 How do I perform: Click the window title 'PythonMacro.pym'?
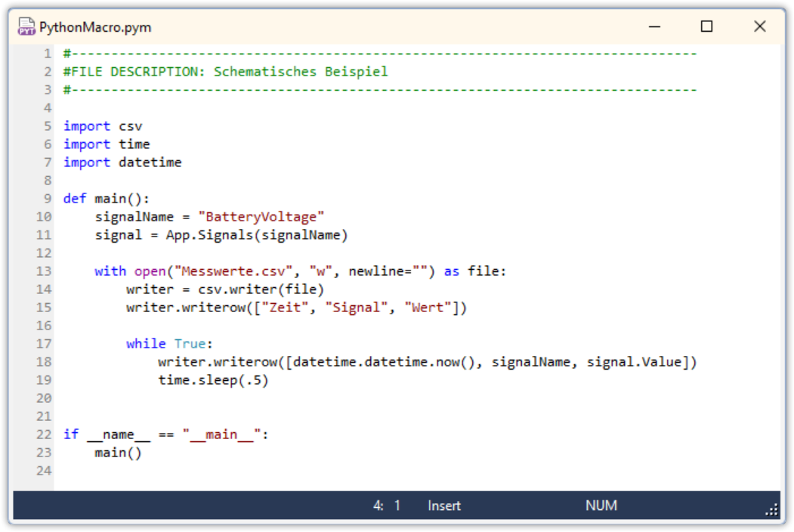(95, 27)
